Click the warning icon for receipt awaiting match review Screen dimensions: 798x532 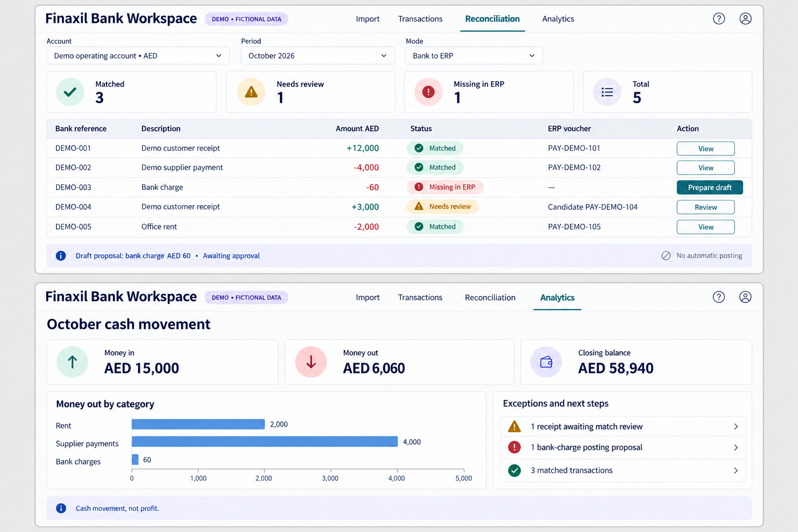tap(514, 427)
